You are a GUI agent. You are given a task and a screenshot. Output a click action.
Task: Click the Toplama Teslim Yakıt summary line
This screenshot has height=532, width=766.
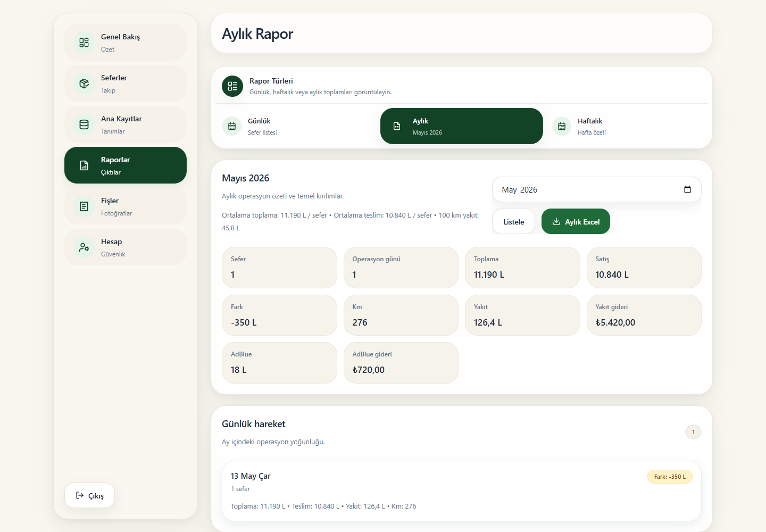[323, 506]
